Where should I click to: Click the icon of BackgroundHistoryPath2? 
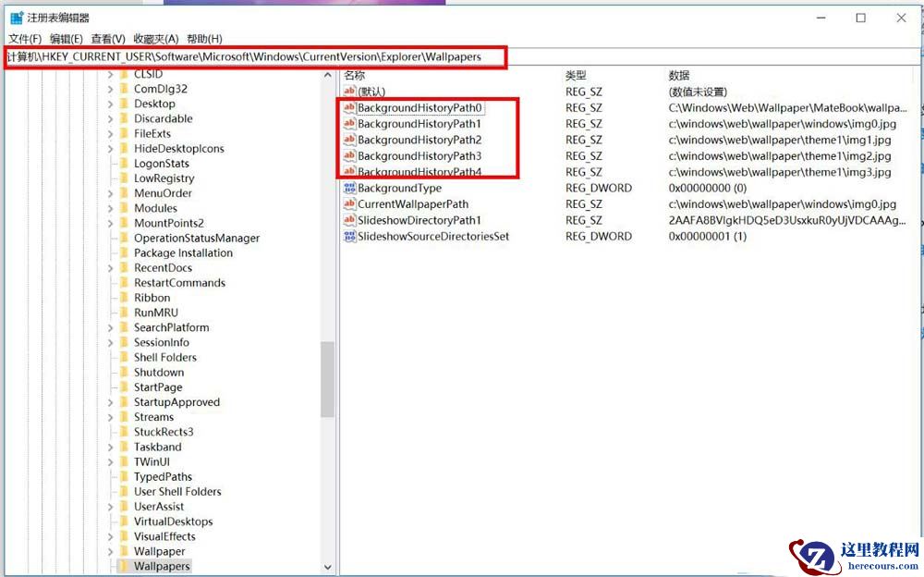click(x=349, y=140)
